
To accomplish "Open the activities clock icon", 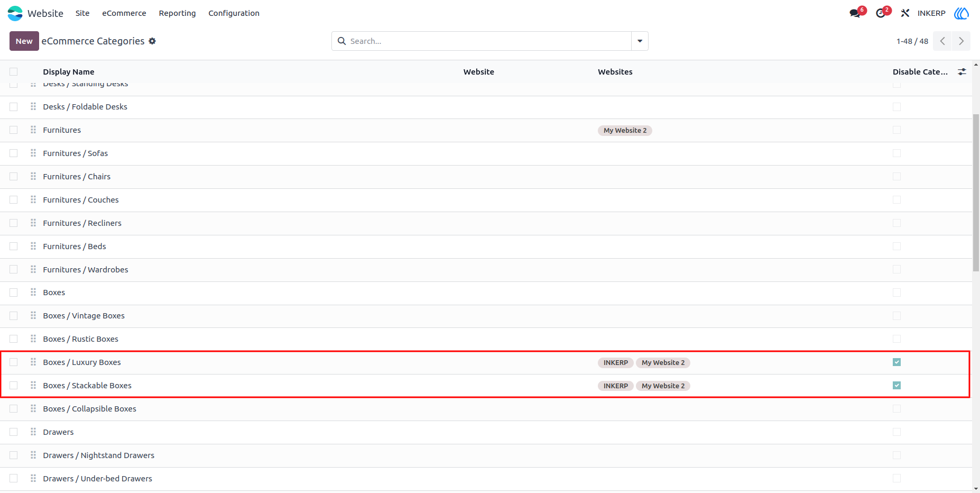I will pos(881,13).
